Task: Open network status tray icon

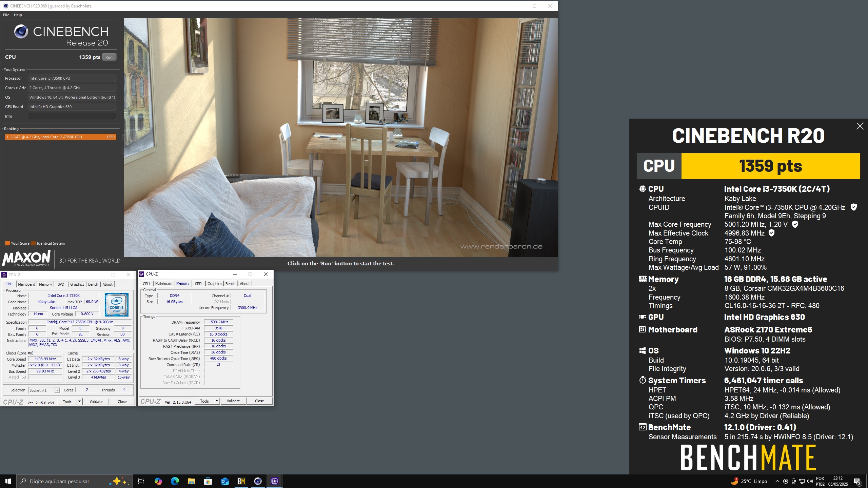Action: click(802, 481)
